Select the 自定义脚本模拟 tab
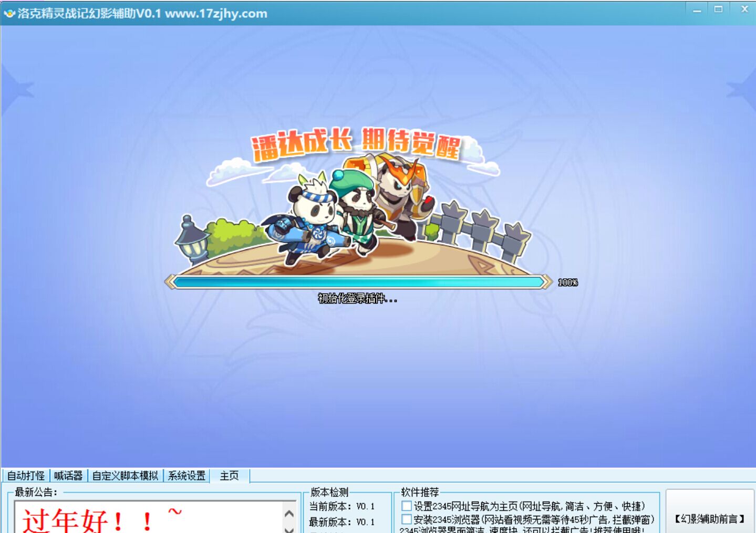Image resolution: width=756 pixels, height=533 pixels. click(x=125, y=476)
